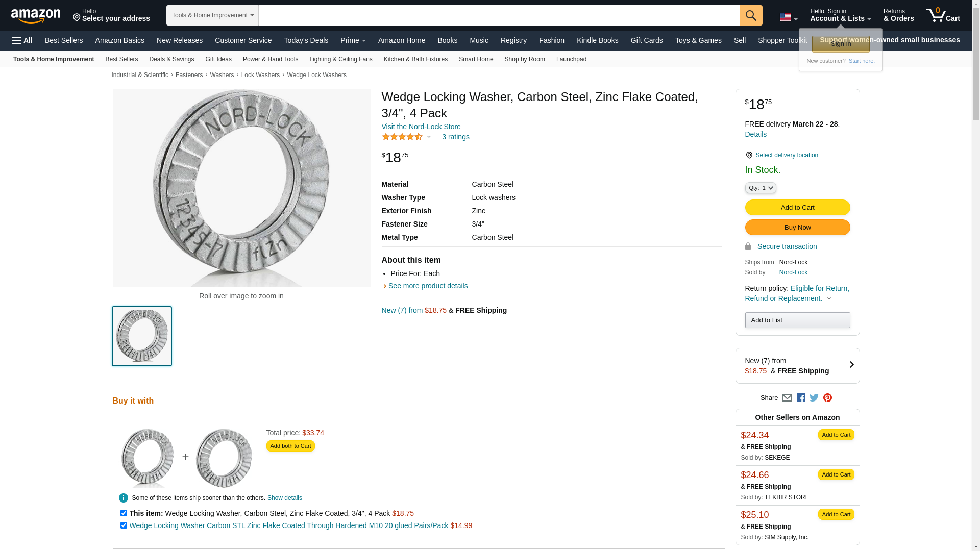The image size is (980, 551).
Task: Click the Amazon logo
Action: coord(36,16)
